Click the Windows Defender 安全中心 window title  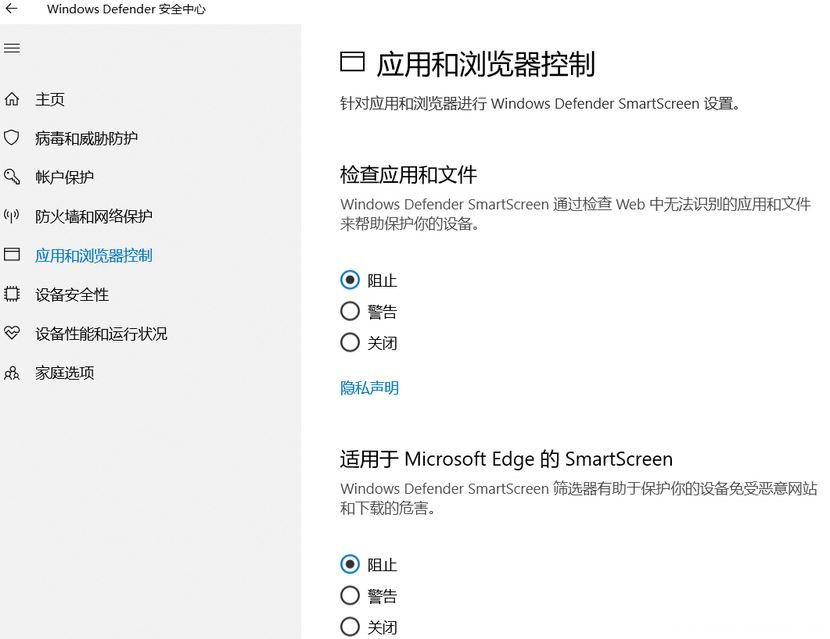126,9
